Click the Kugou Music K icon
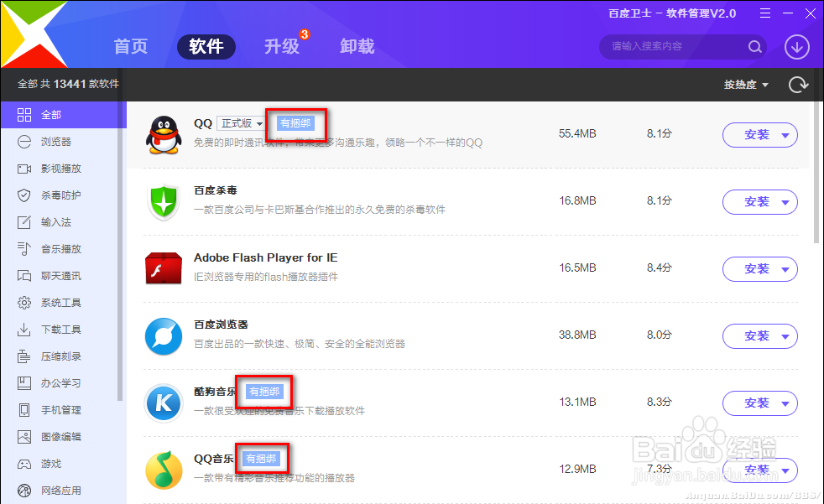The width and height of the screenshot is (824, 504). point(164,403)
